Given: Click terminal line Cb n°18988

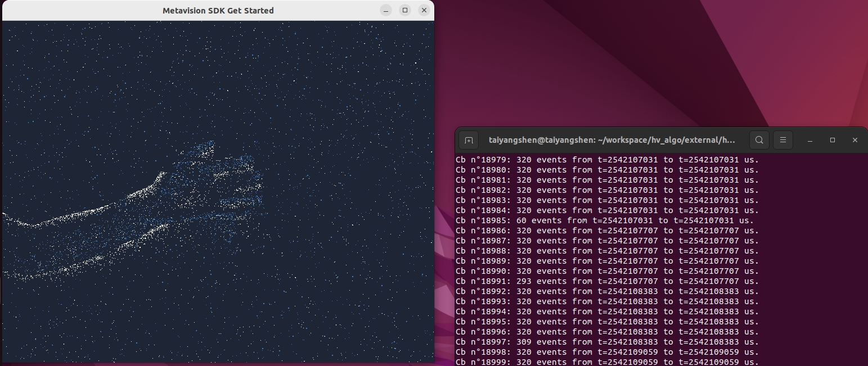Looking at the screenshot, I should pyautogui.click(x=607, y=251).
